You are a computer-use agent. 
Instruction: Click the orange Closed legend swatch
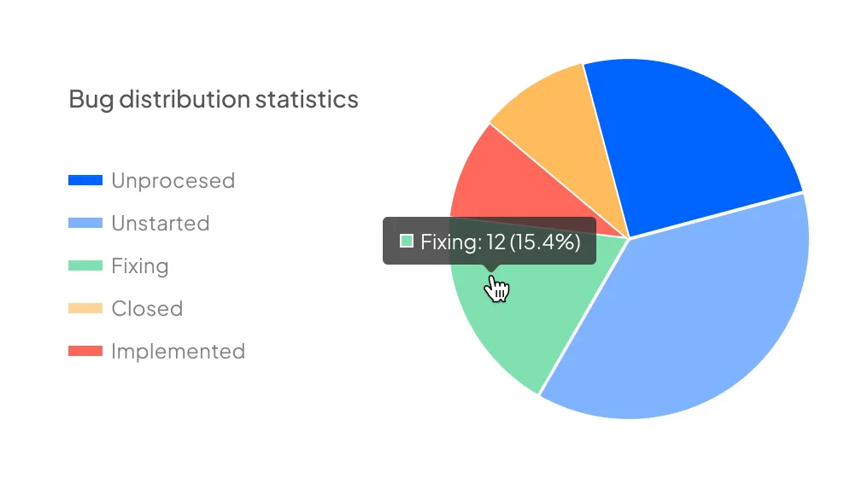pyautogui.click(x=85, y=309)
